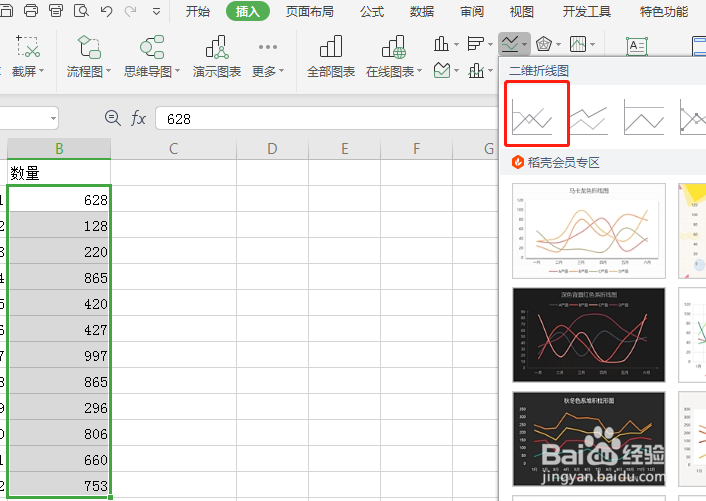706x501 pixels.
Task: Click the 思维导图 mind map icon
Action: pos(152,47)
